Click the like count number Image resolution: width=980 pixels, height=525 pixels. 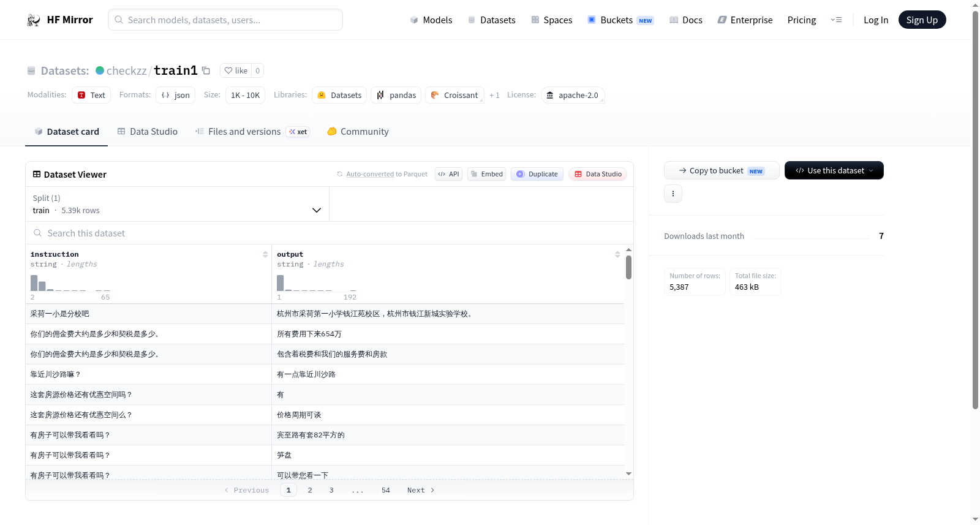(258, 70)
